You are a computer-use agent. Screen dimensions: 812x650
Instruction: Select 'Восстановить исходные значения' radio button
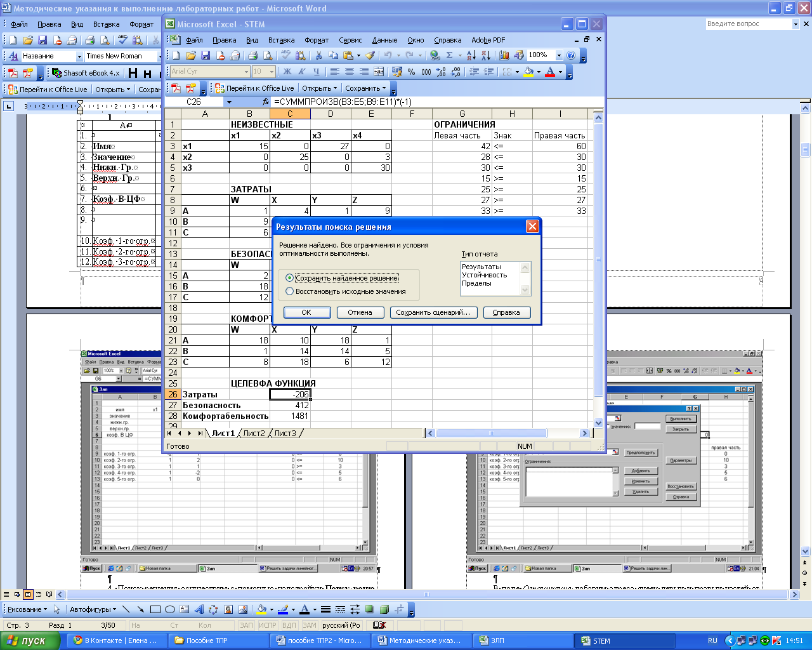point(289,291)
